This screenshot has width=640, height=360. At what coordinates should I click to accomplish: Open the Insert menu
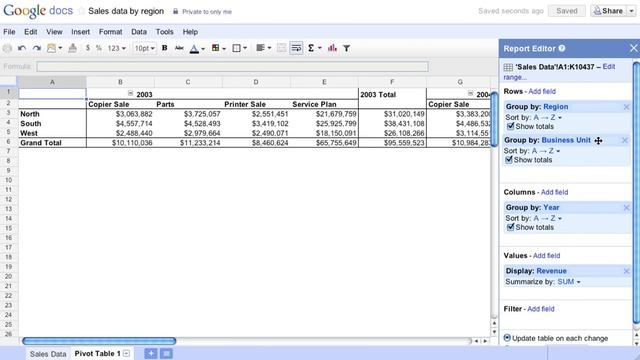tap(80, 32)
